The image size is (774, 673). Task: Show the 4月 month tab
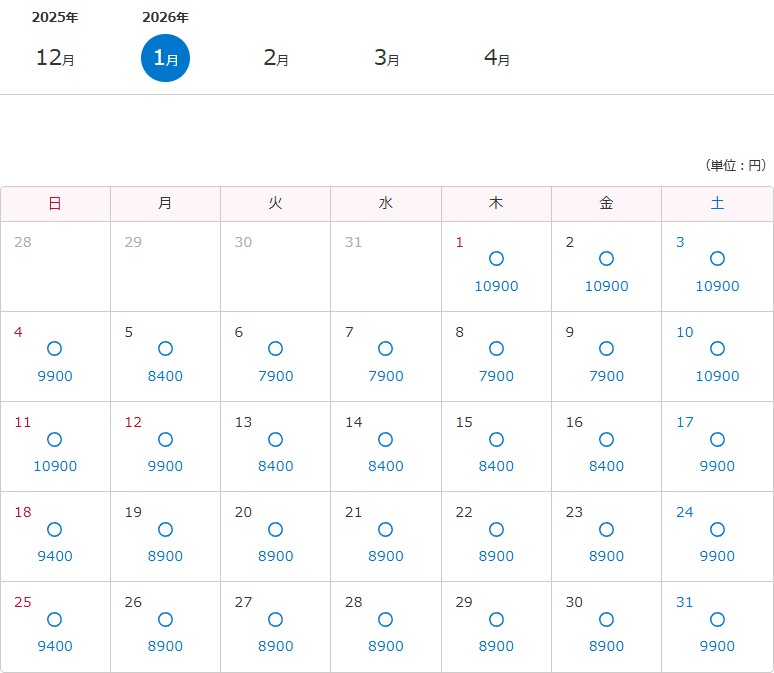[496, 58]
